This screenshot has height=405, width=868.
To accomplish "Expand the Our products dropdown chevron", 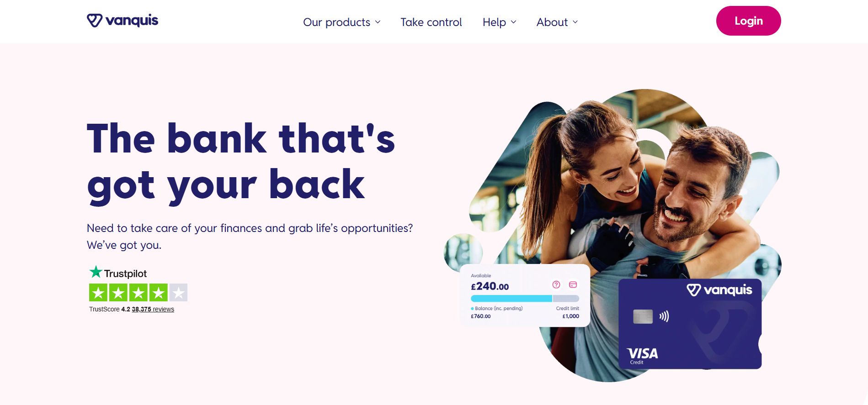I will [378, 22].
